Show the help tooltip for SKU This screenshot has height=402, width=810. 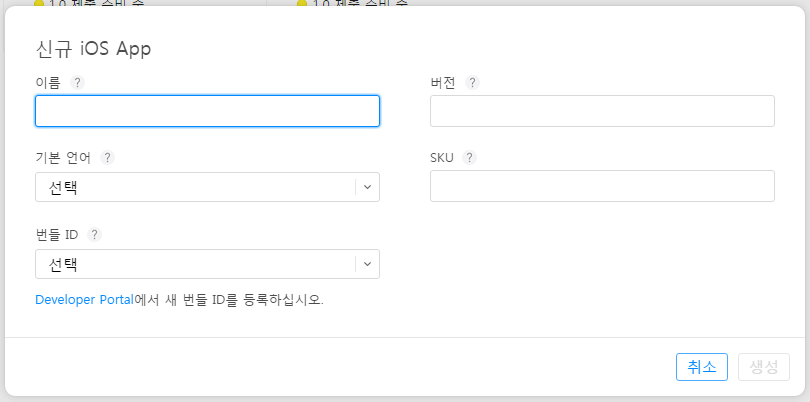[469, 158]
